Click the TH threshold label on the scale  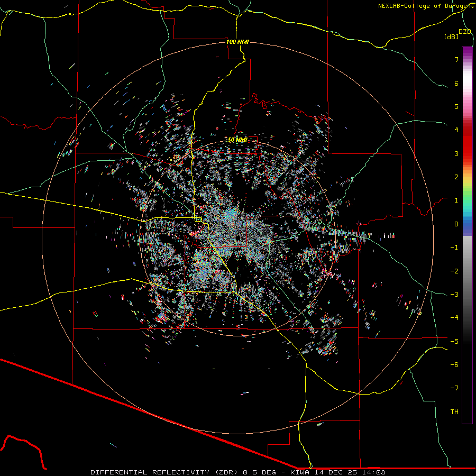point(454,412)
